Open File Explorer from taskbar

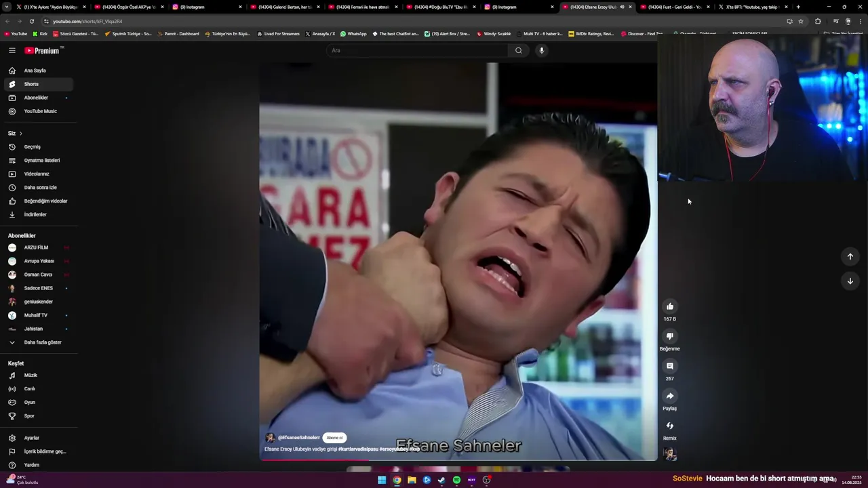(x=412, y=480)
